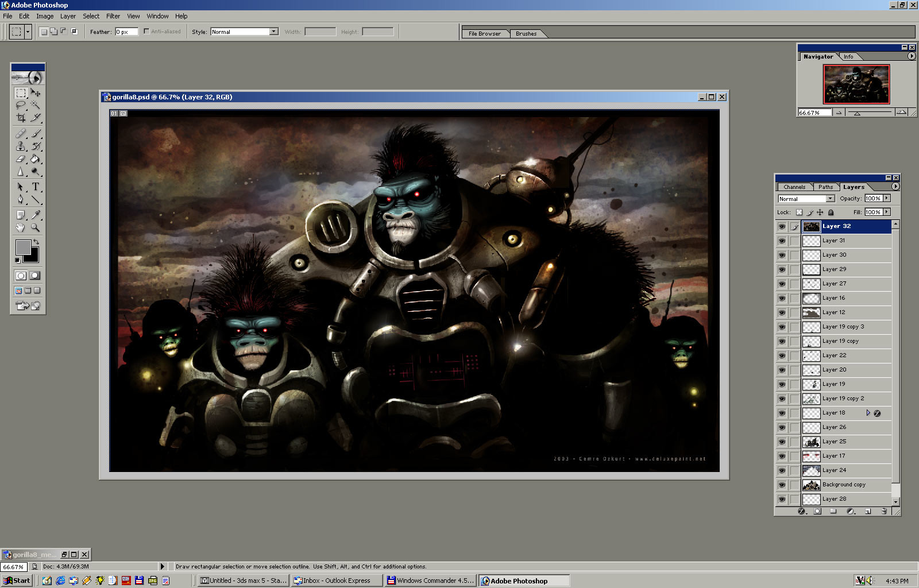Open the File Browser palette tab
The image size is (919, 588).
pos(485,33)
